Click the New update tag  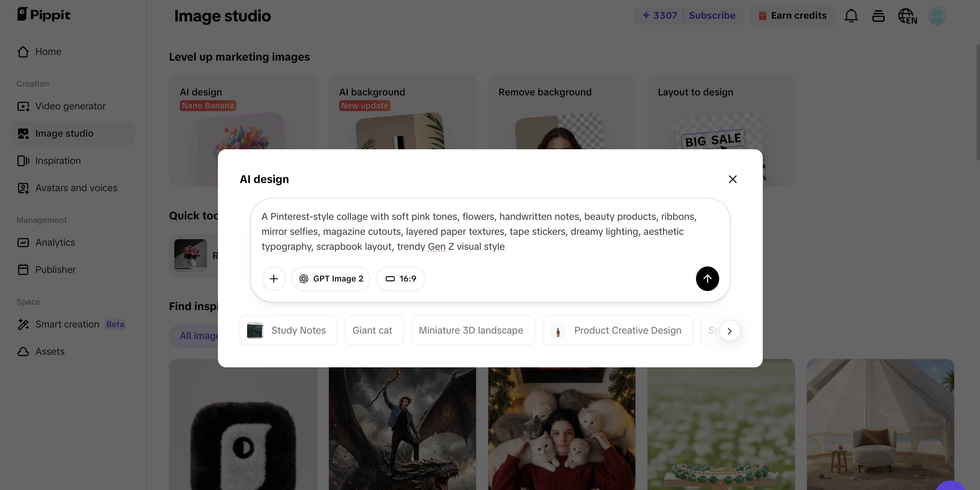click(364, 105)
